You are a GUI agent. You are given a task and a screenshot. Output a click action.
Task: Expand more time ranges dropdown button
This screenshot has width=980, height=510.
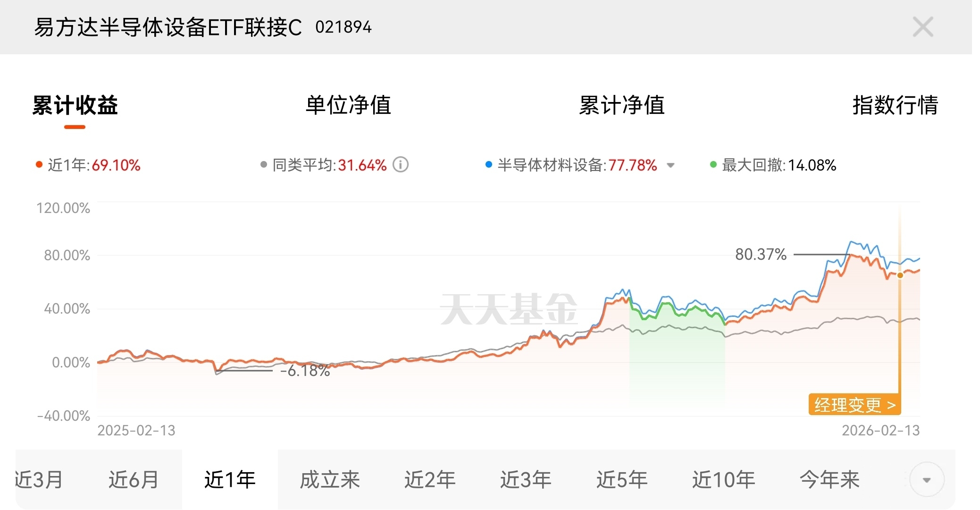click(926, 480)
